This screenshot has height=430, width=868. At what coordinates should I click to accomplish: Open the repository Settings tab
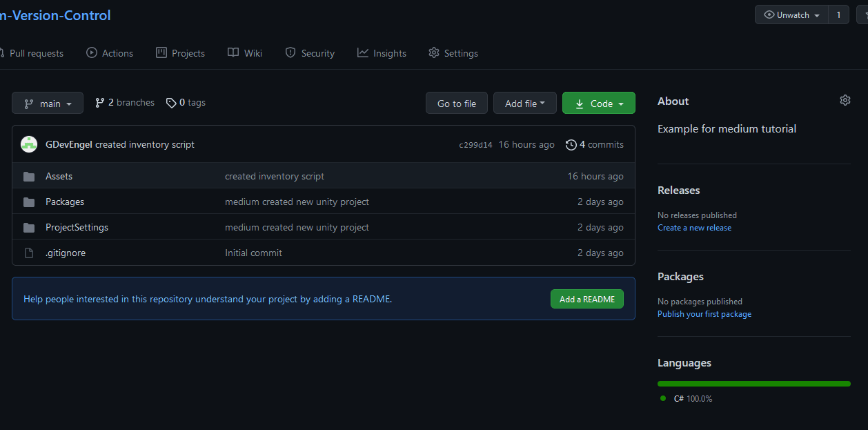453,53
